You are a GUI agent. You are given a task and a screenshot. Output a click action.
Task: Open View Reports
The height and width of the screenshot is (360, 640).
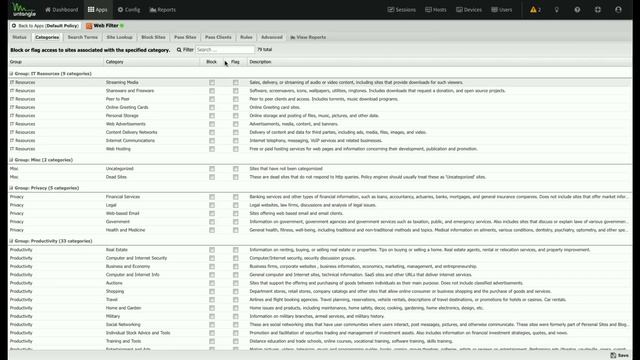[x=308, y=37]
